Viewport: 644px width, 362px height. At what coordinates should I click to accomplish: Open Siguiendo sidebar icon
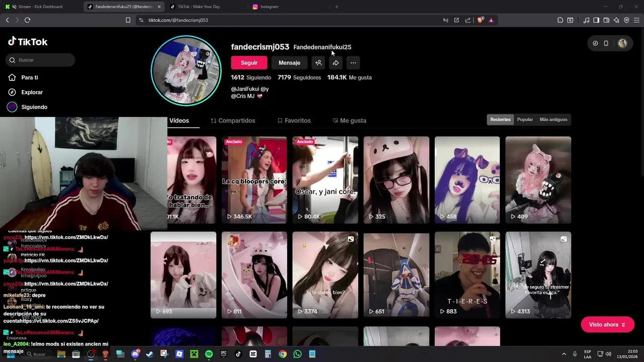point(12,107)
